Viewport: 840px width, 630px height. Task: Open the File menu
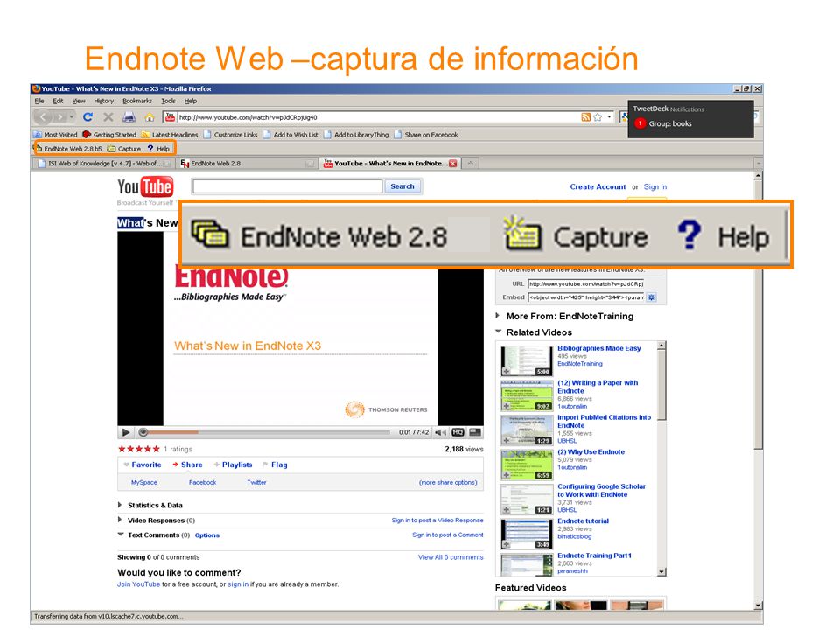click(39, 101)
